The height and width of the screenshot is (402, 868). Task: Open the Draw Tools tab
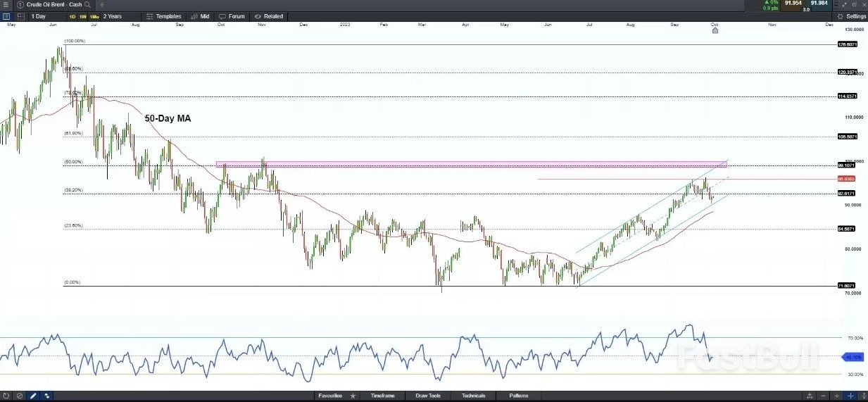coord(428,396)
